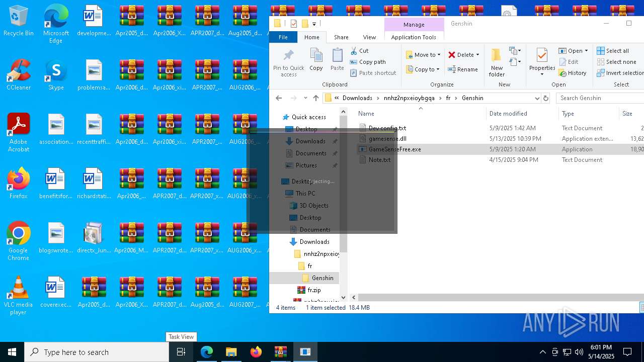Select the VLC media player desktop icon

[19, 296]
